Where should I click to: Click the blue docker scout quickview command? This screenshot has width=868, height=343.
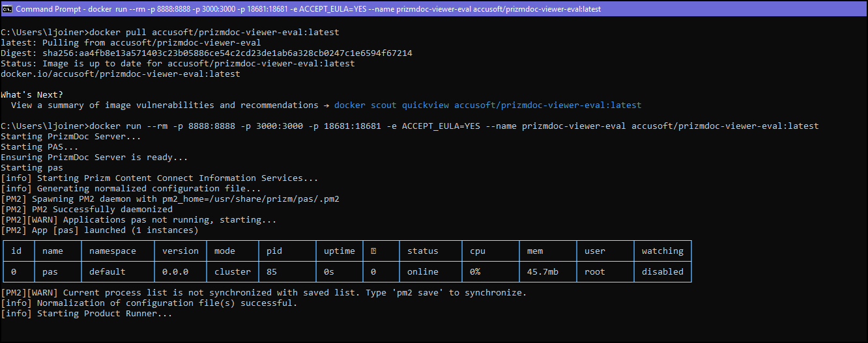point(487,105)
